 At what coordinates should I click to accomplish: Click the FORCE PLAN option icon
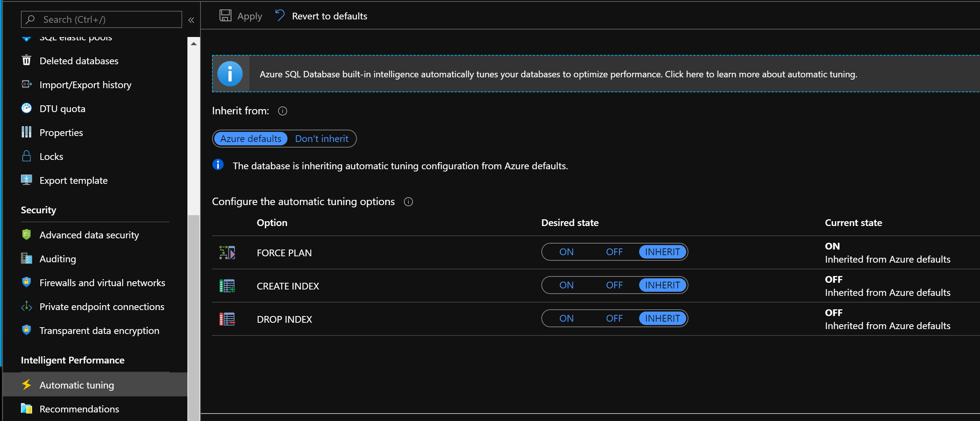227,253
